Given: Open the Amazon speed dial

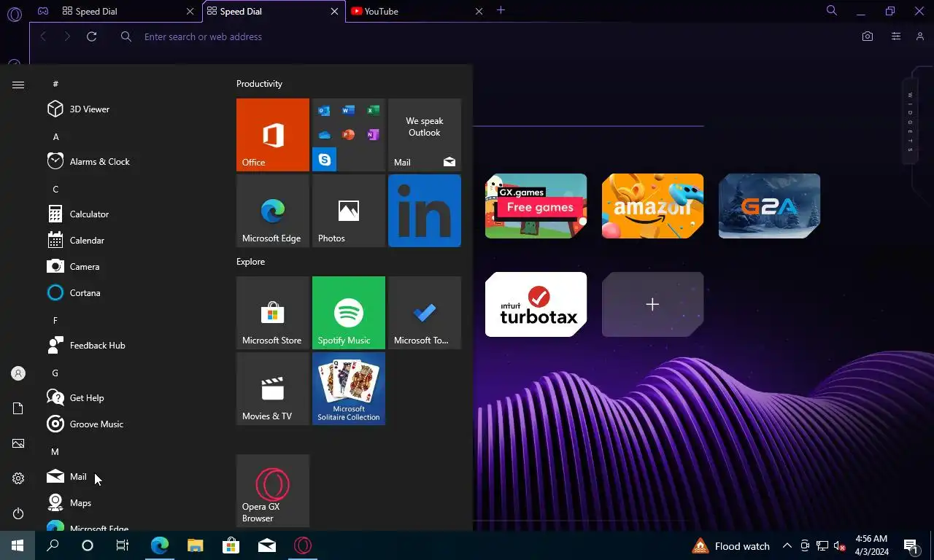Looking at the screenshot, I should click(653, 206).
